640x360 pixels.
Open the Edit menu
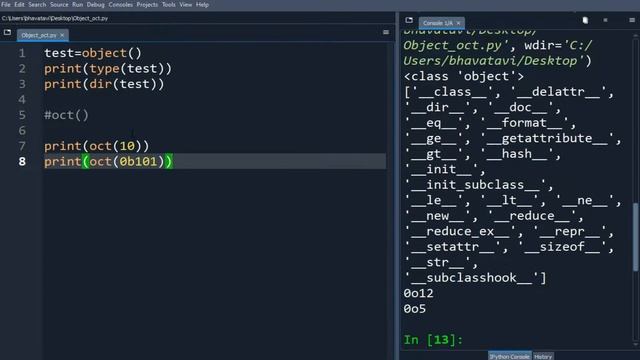pyautogui.click(x=19, y=5)
